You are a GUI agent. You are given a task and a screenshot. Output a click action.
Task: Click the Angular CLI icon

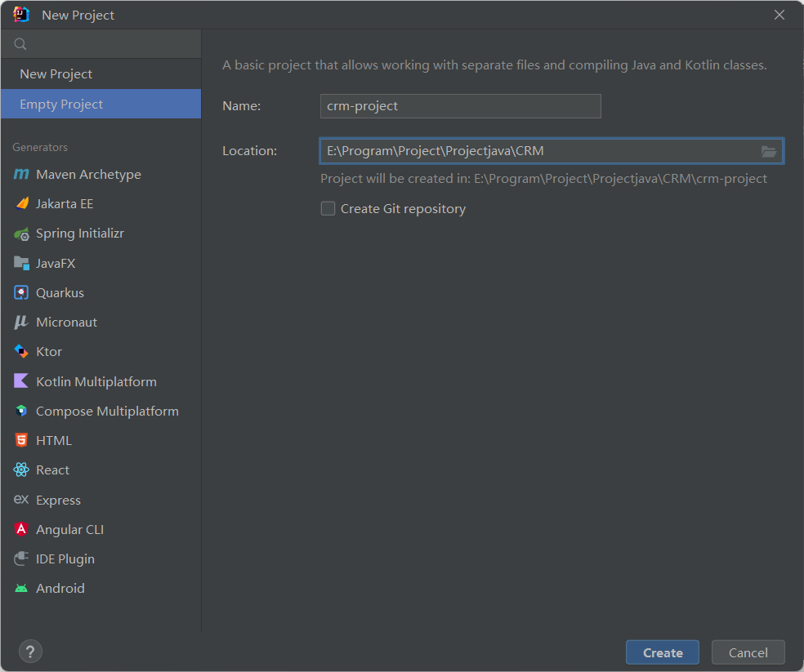[x=21, y=529]
